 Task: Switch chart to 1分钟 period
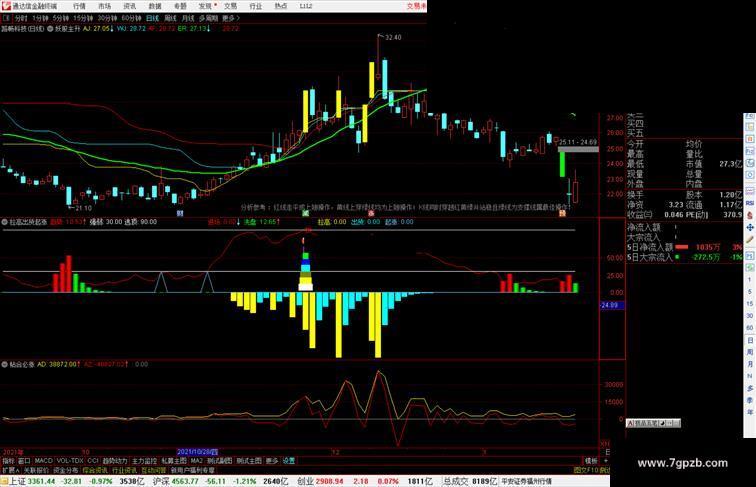click(x=40, y=18)
